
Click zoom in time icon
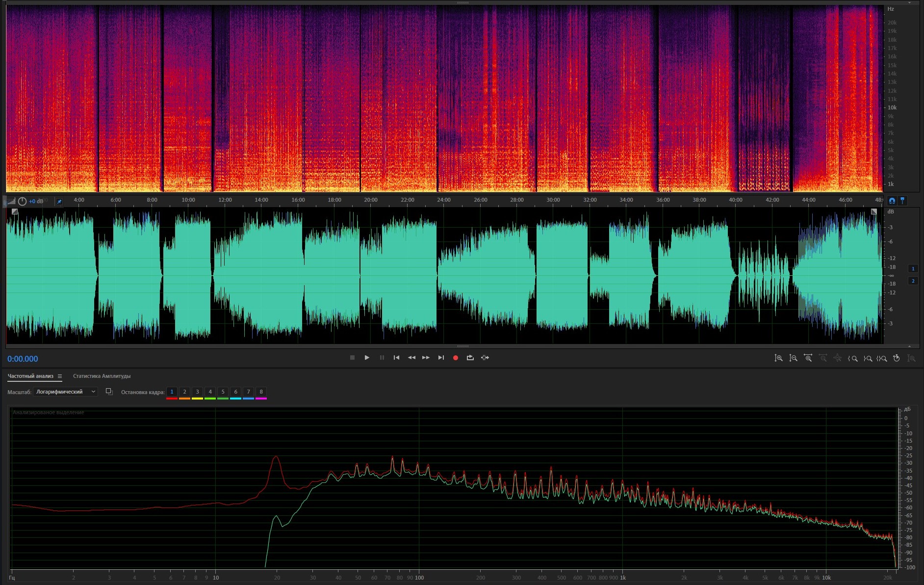[x=808, y=358]
